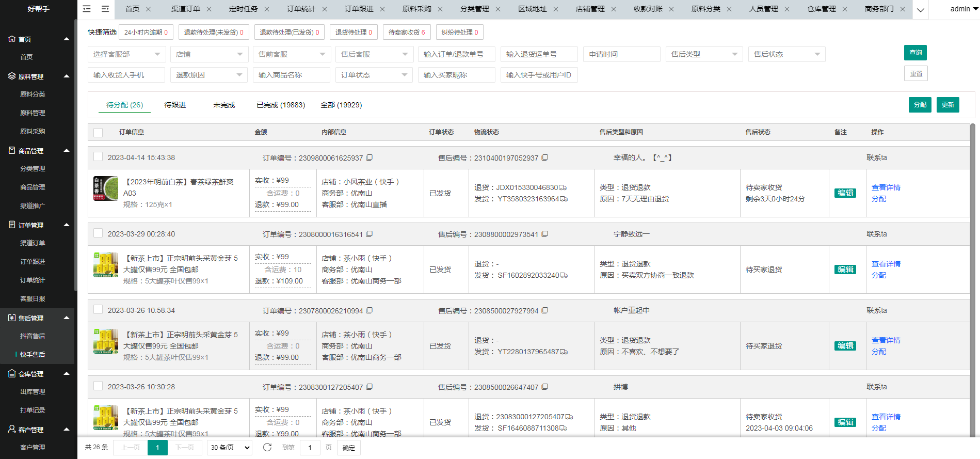980x459 pixels.
Task: View logistics for shipment YT2280137965487
Action: point(564,352)
